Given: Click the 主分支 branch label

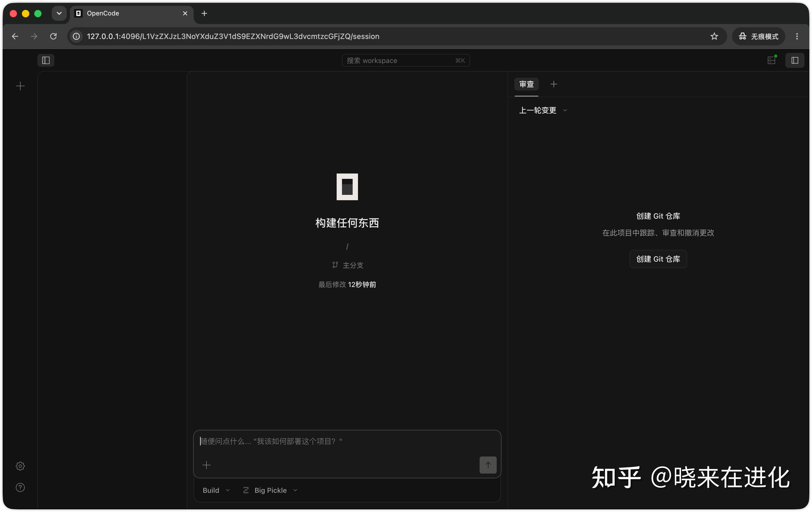Looking at the screenshot, I should pyautogui.click(x=348, y=265).
